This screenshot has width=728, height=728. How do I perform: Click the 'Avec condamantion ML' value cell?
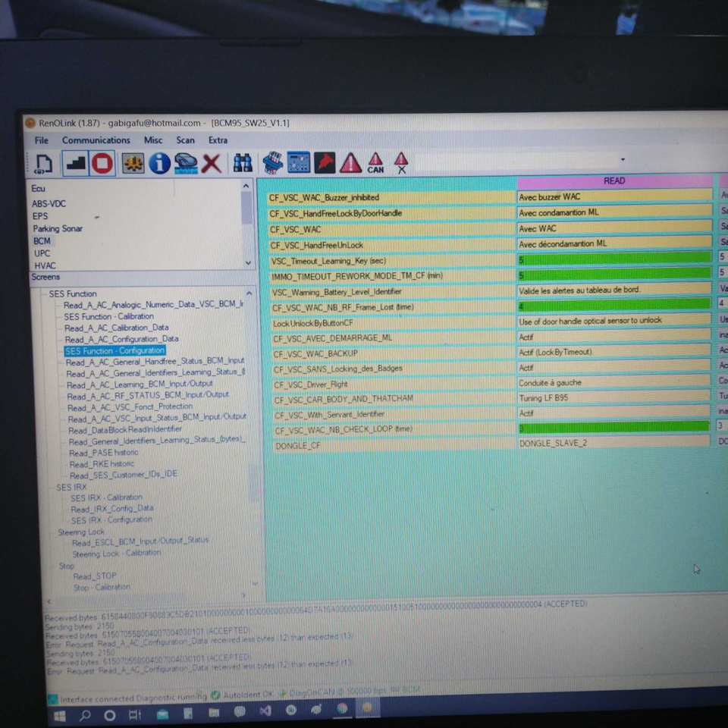(x=613, y=212)
